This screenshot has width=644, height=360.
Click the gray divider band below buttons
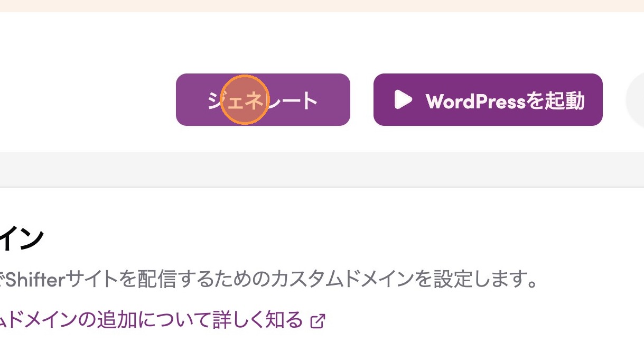322,169
